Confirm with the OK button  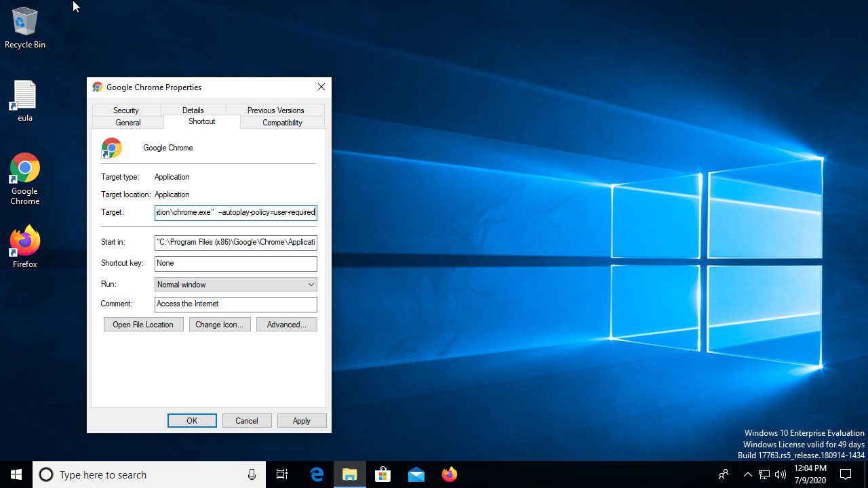coord(192,421)
